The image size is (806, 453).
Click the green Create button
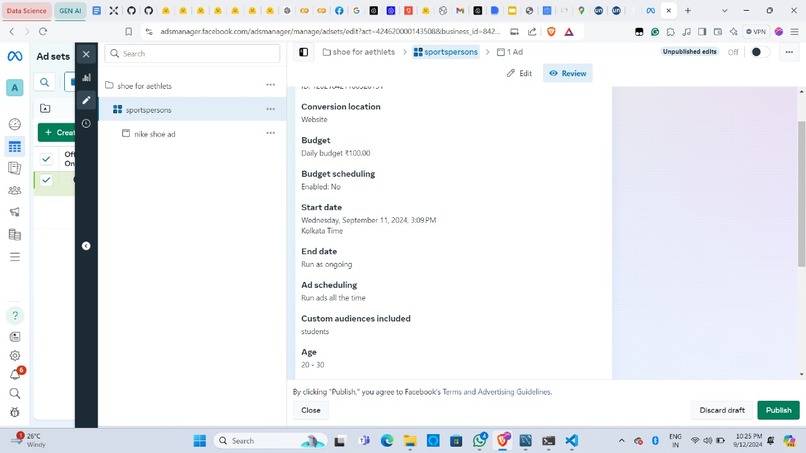click(57, 132)
